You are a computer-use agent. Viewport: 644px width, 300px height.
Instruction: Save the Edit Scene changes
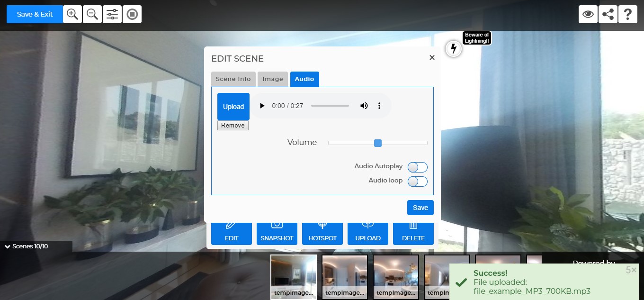[x=420, y=208]
